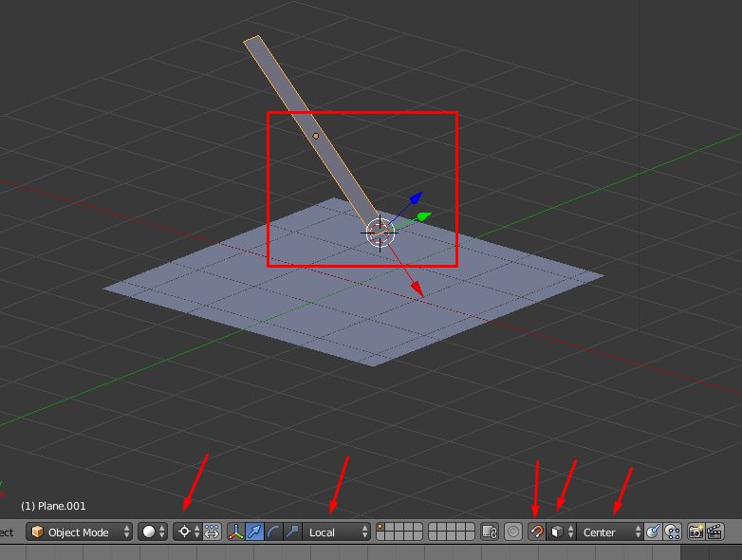Select the scale manipulator icon
This screenshot has width=742, height=560.
point(292,532)
